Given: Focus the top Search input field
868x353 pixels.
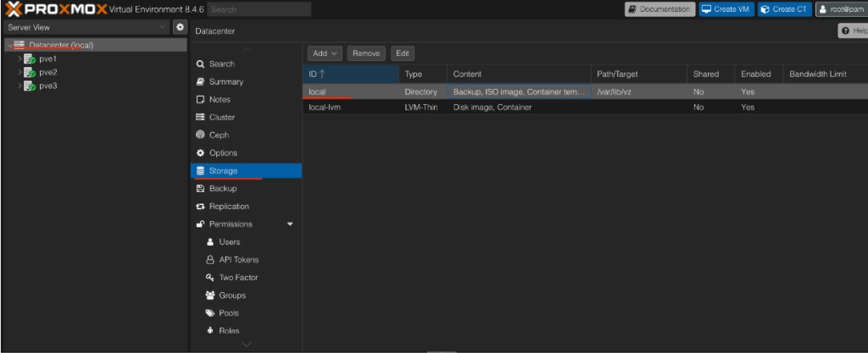Looking at the screenshot, I should 259,9.
